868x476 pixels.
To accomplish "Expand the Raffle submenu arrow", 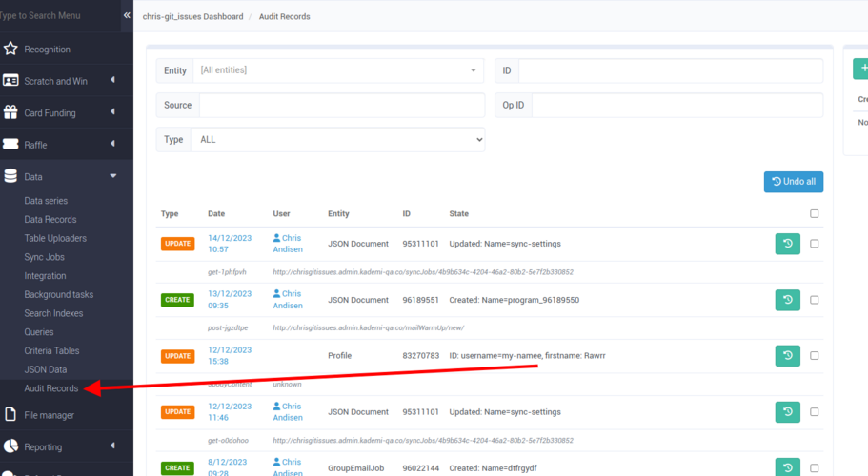I will 113,144.
